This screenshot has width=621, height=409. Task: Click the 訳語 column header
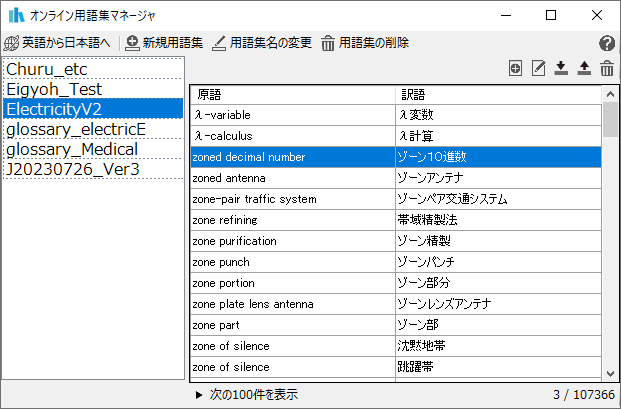click(498, 95)
